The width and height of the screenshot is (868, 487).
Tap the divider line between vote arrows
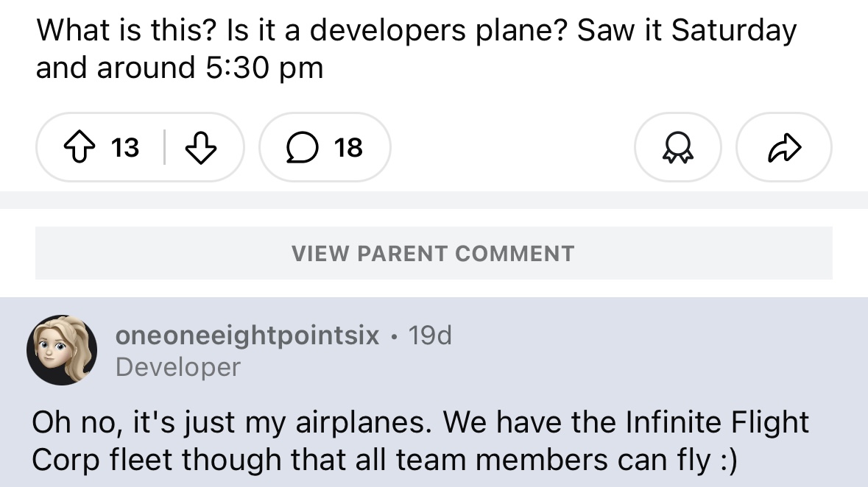(164, 148)
